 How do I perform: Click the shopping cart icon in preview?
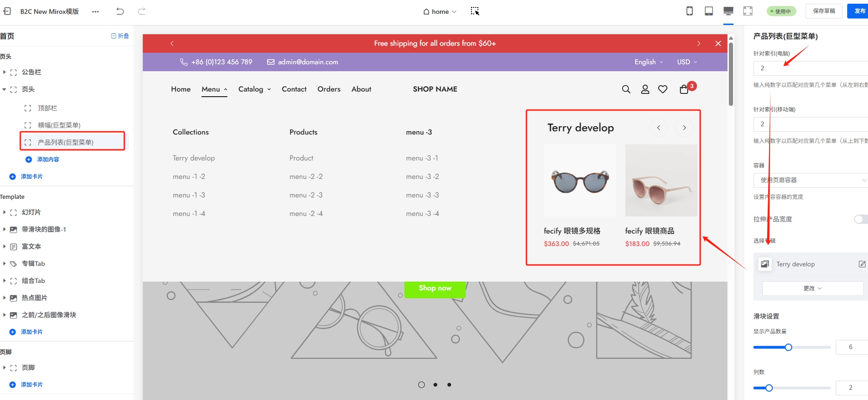(x=684, y=89)
